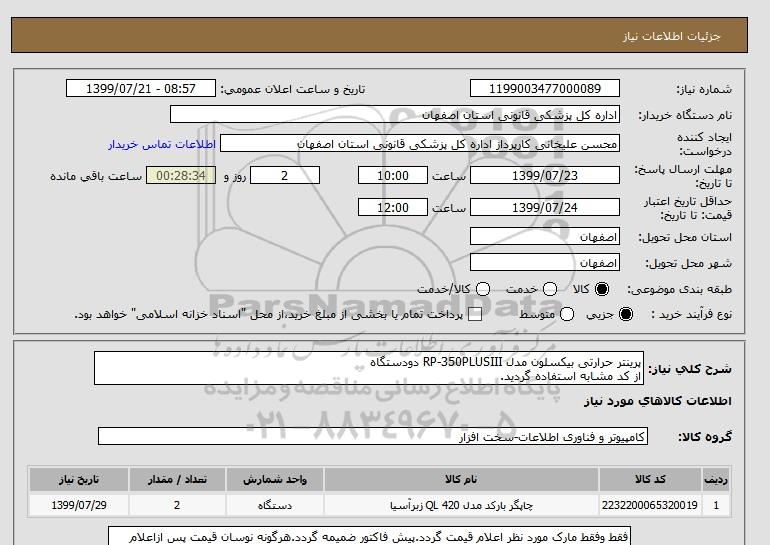Select the خدمت radio button

point(550,289)
